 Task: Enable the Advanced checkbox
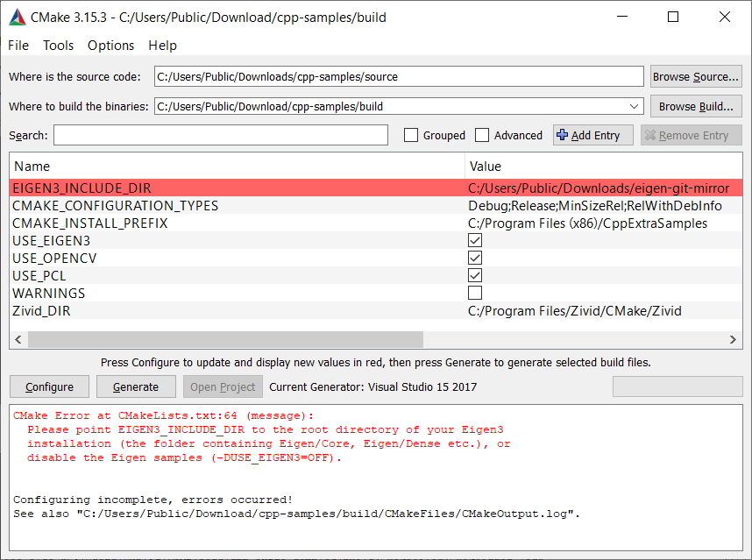(x=482, y=135)
